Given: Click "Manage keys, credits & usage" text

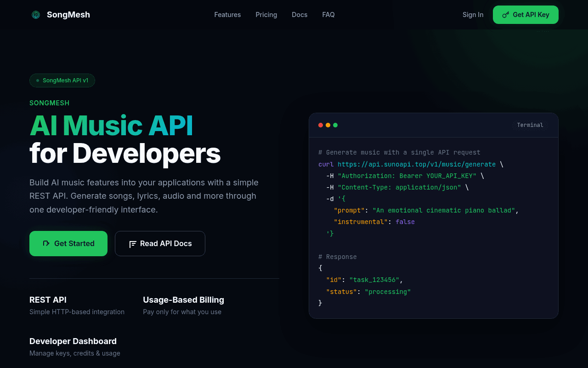Looking at the screenshot, I should pos(75,353).
